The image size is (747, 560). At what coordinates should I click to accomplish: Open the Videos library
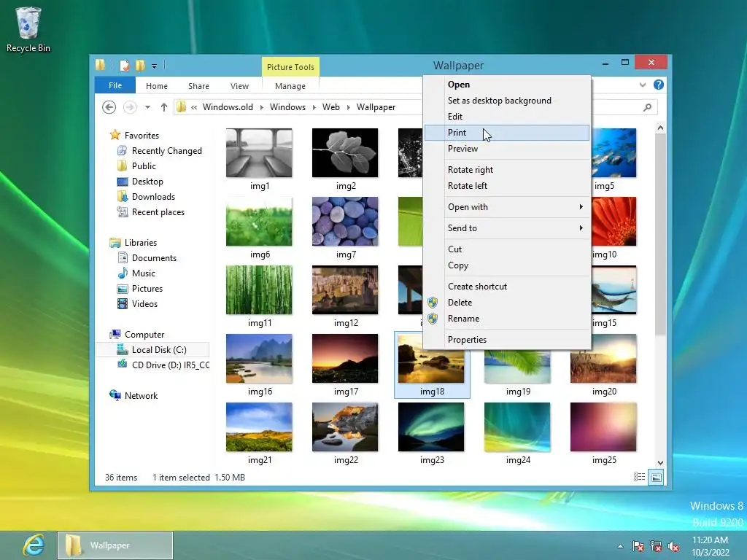pos(144,304)
